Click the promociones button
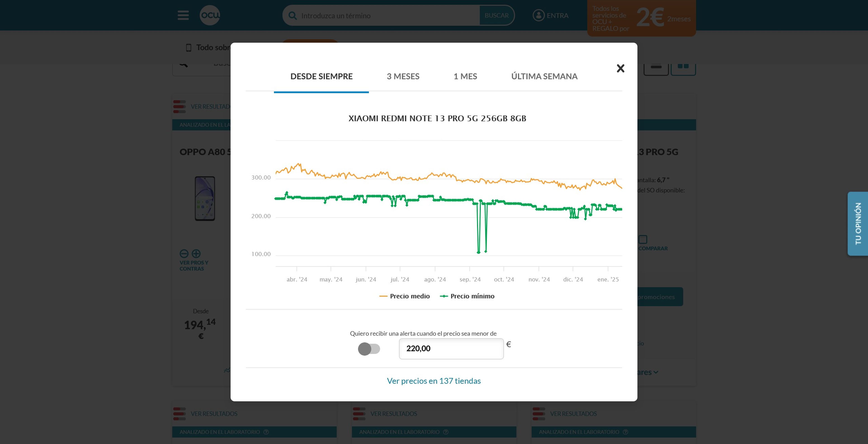Screen dimensions: 868x444 (x=660, y=297)
